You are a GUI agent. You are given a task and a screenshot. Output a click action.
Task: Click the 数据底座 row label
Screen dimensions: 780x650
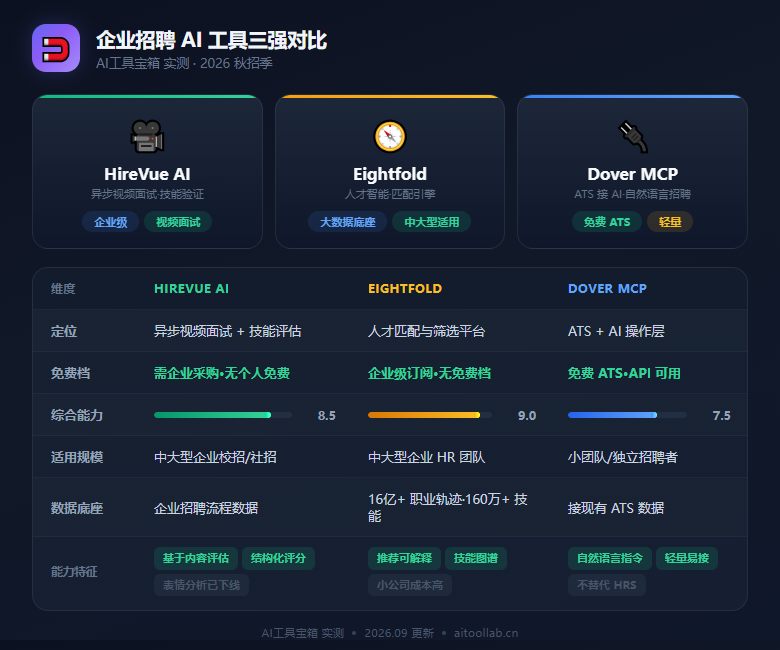77,508
